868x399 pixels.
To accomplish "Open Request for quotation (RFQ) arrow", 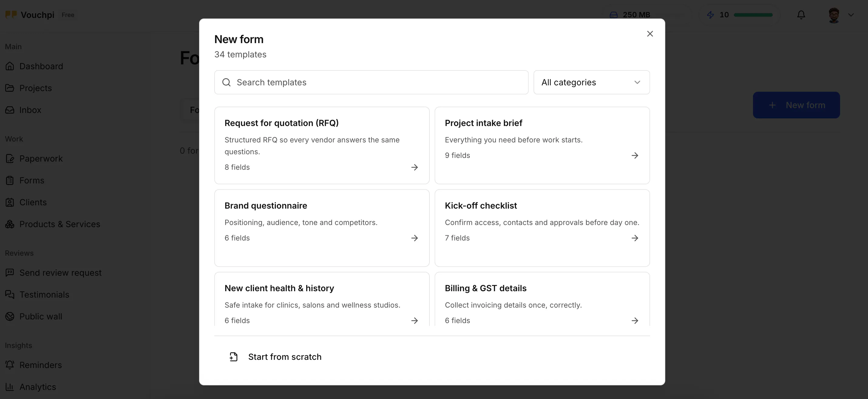I will click(x=415, y=167).
